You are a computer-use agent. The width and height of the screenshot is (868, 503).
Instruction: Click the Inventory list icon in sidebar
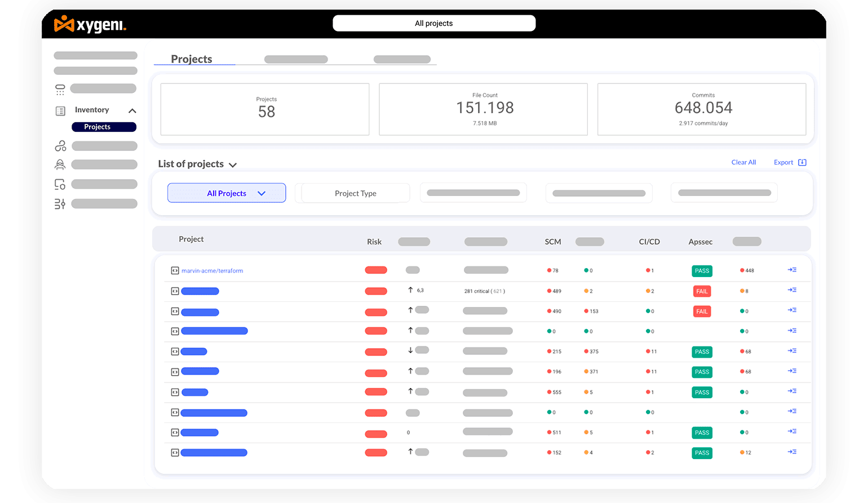(60, 111)
